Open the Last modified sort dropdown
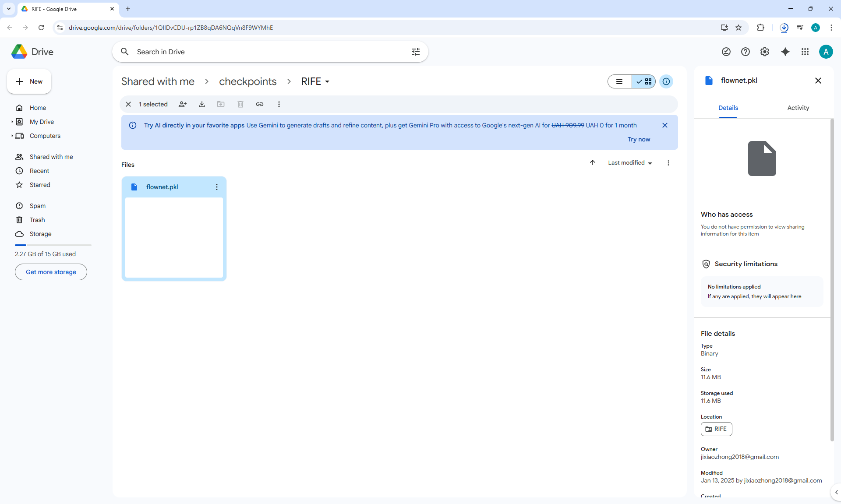The image size is (841, 504). (630, 163)
